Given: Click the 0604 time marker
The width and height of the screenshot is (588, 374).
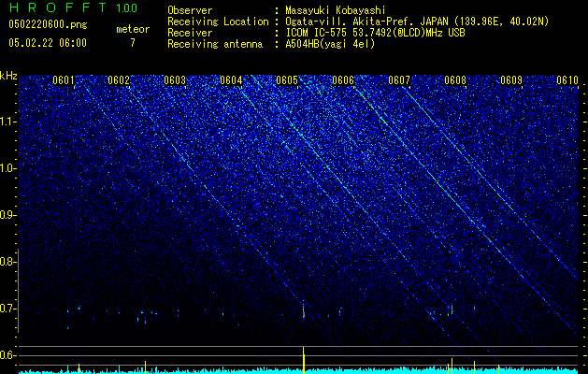Looking at the screenshot, I should (231, 80).
